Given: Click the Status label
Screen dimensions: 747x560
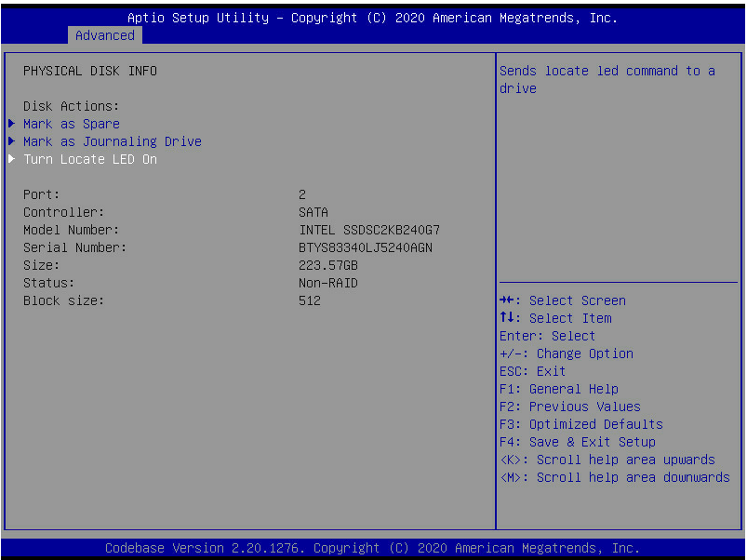Looking at the screenshot, I should tap(49, 283).
